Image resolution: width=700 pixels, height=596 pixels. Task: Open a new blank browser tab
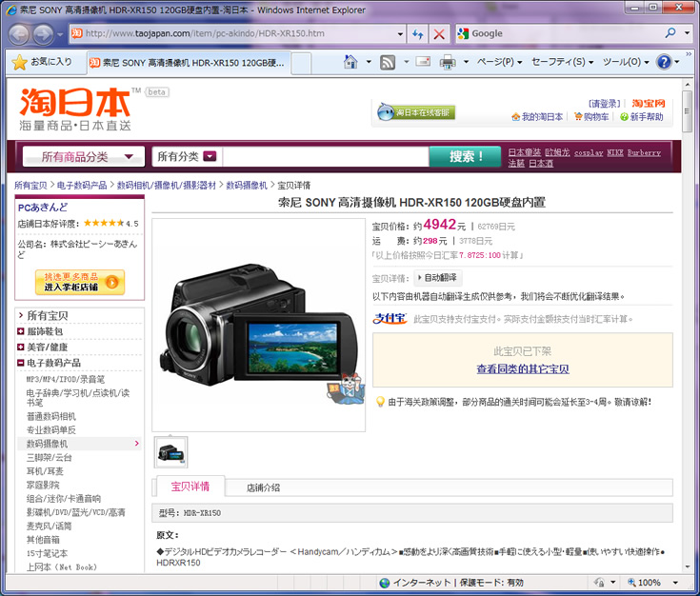click(301, 63)
